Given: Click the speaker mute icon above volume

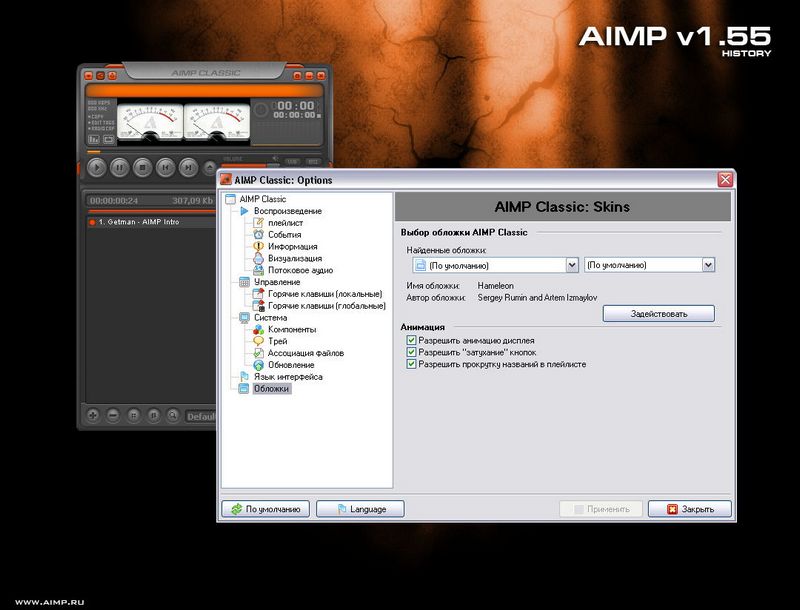Looking at the screenshot, I should click(x=274, y=159).
